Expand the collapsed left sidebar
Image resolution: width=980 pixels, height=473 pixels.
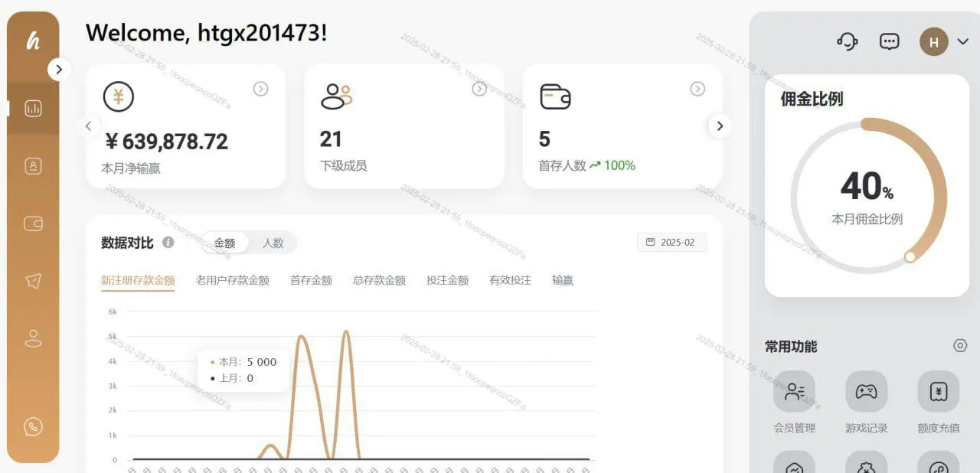(x=59, y=70)
